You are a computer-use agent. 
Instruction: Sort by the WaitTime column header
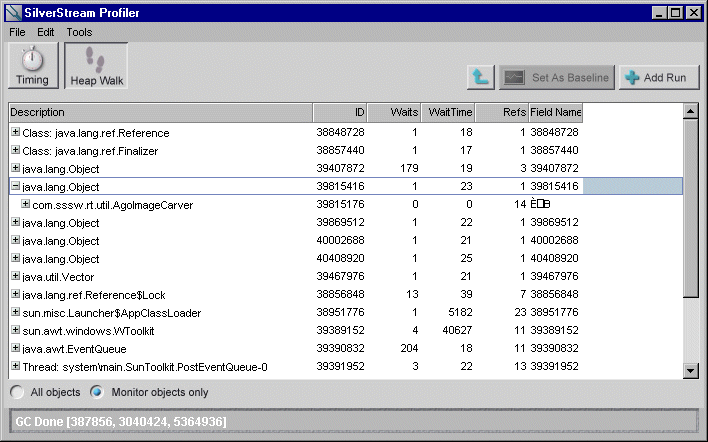tap(448, 112)
